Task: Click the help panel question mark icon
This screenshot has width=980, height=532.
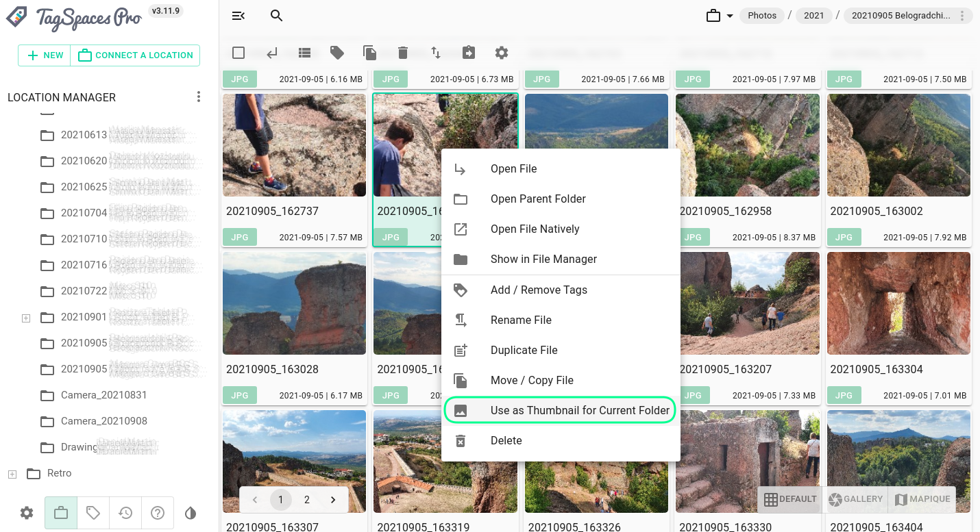Action: [x=158, y=512]
